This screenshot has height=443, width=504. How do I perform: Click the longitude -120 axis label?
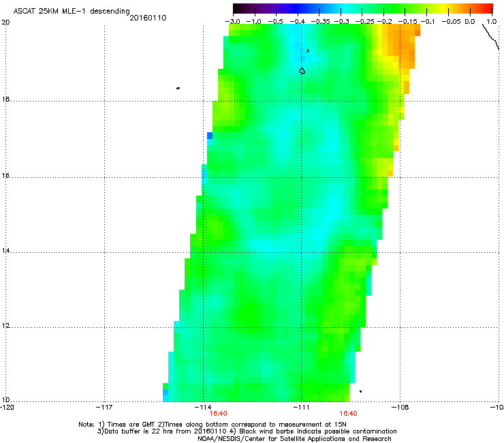(x=7, y=408)
